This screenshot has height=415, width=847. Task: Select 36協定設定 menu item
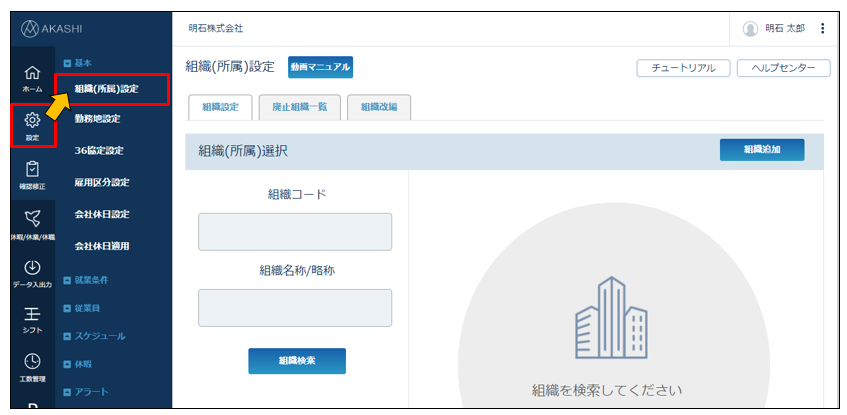[x=99, y=151]
